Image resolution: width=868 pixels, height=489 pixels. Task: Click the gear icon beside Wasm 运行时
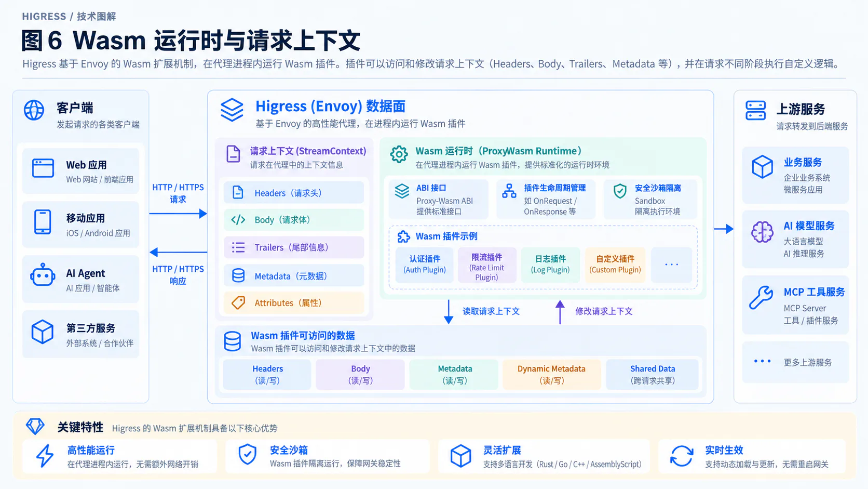(x=399, y=154)
